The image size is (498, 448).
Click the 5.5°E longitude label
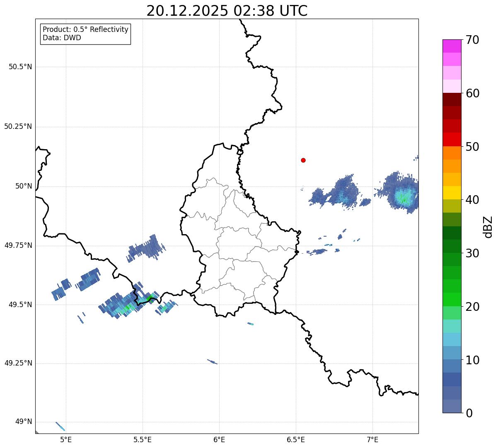[143, 439]
